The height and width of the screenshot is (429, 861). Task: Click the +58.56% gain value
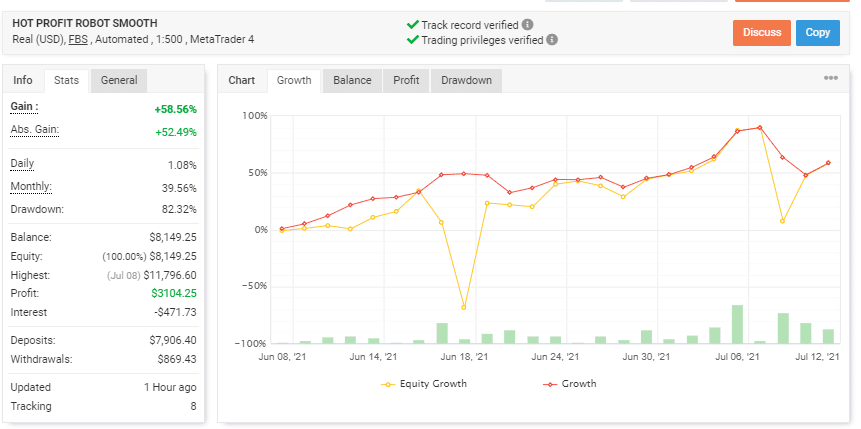point(175,109)
